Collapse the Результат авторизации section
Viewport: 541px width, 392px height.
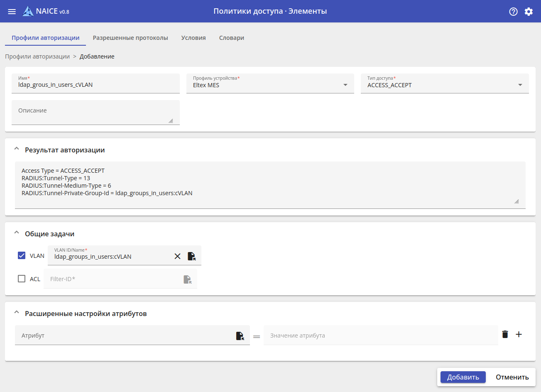tap(17, 149)
